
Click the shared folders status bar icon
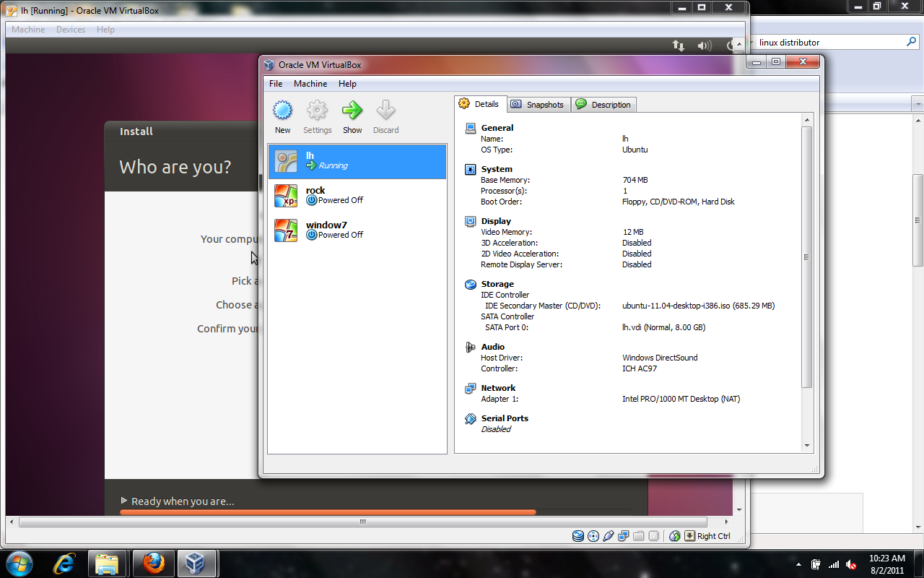click(639, 536)
